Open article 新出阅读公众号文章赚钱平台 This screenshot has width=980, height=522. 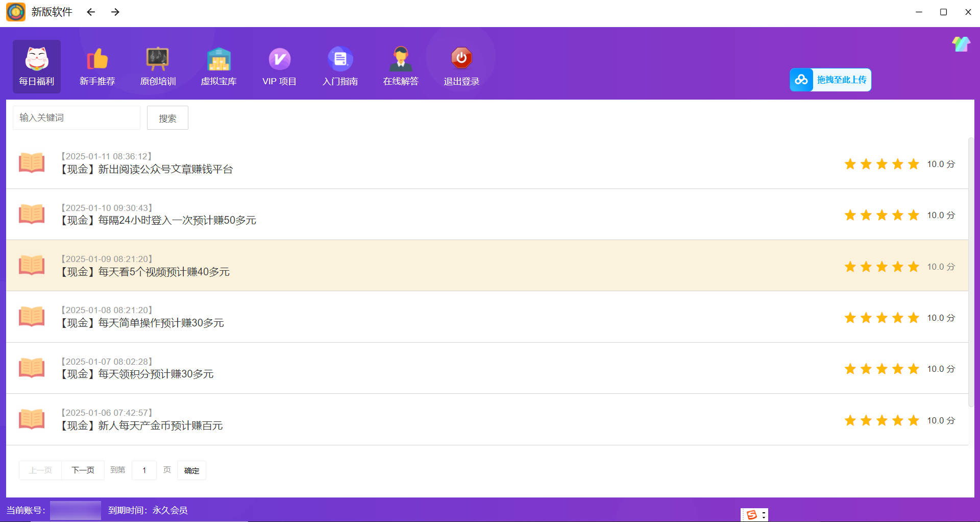coord(165,169)
